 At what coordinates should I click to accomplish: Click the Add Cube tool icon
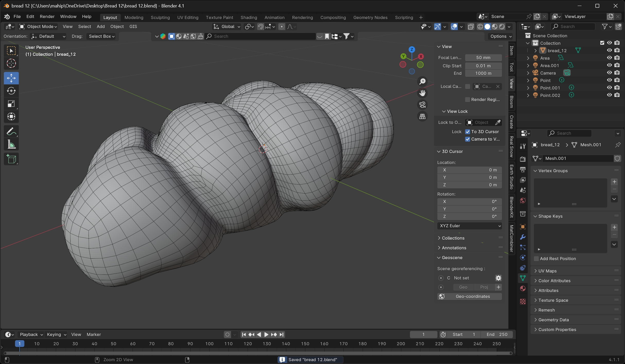click(11, 159)
